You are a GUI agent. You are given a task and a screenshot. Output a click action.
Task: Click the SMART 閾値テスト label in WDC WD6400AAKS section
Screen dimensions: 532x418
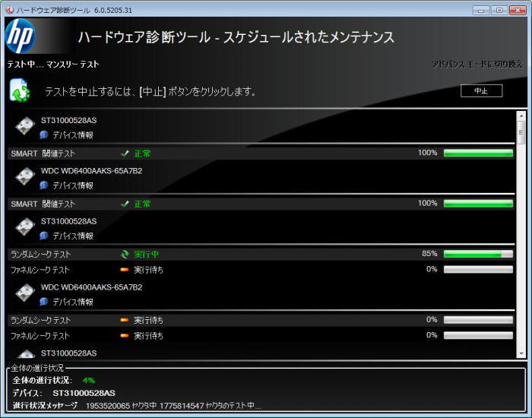[43, 204]
